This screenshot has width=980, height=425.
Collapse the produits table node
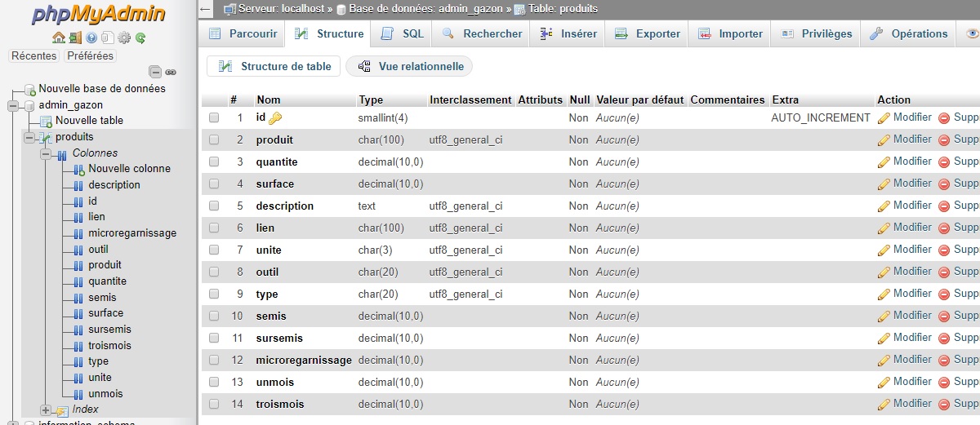tap(29, 137)
